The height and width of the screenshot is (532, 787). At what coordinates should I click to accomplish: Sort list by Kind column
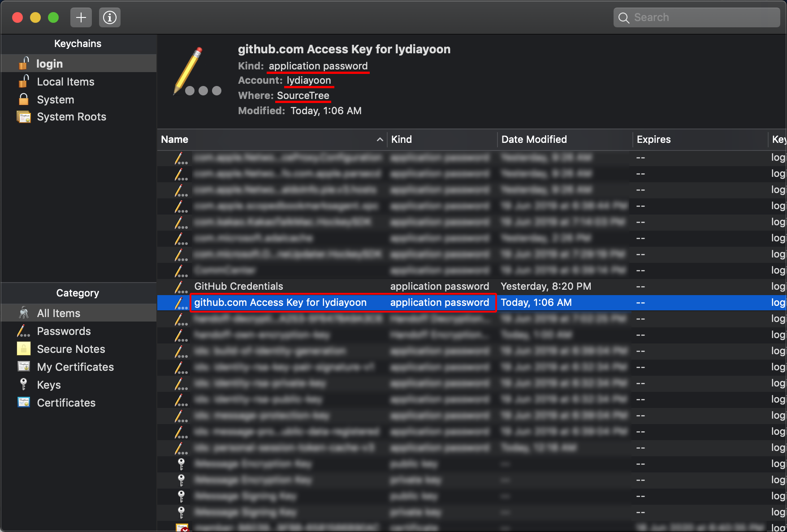point(442,139)
